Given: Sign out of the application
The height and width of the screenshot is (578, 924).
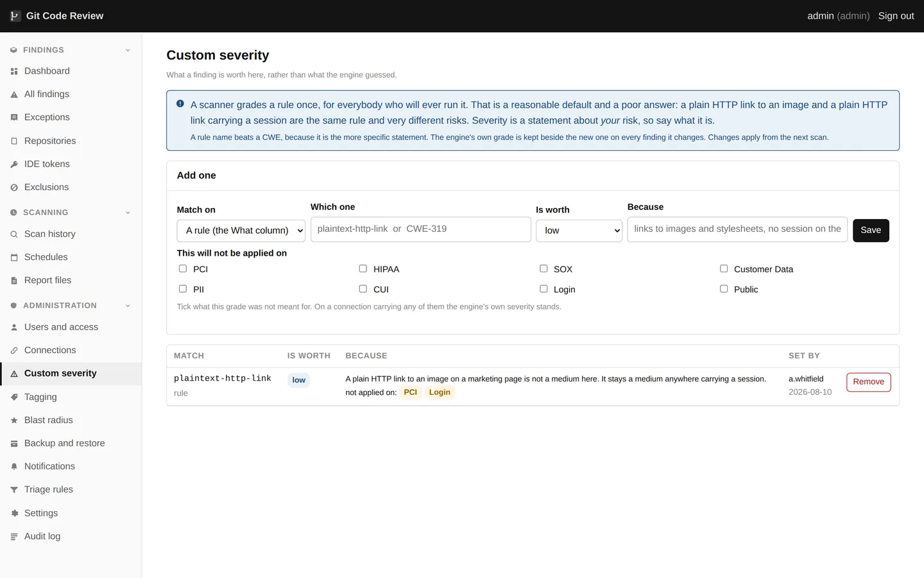Looking at the screenshot, I should 896,16.
